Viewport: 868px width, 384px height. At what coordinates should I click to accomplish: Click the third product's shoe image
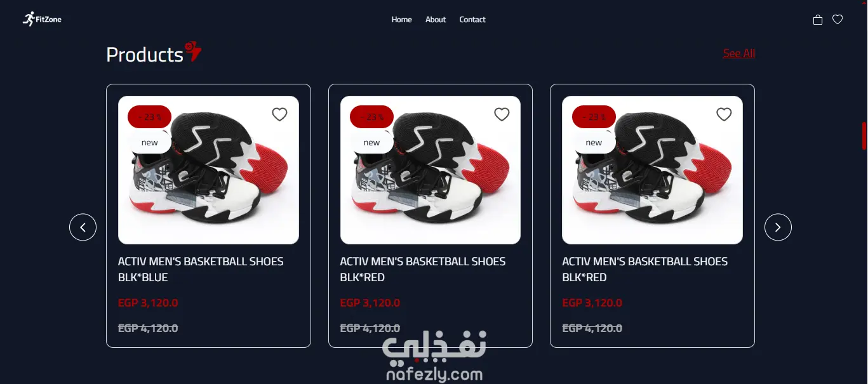tap(652, 170)
